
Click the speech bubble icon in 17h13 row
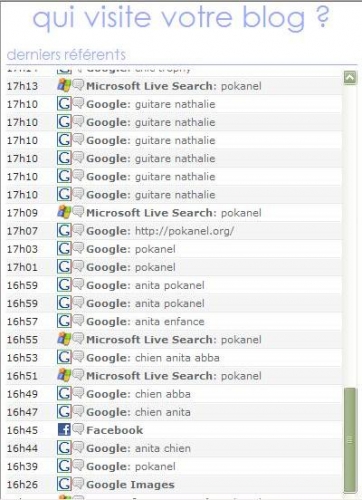point(78,84)
